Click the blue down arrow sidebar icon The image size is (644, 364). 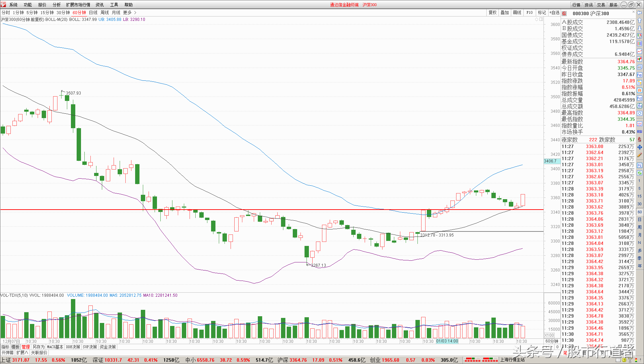640,28
